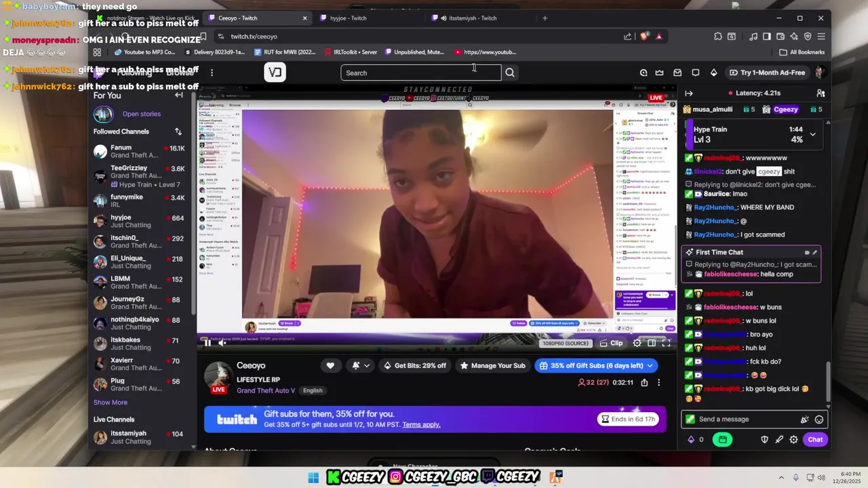This screenshot has width=868, height=488.
Task: Open the stream more options three dots
Action: tap(658, 382)
